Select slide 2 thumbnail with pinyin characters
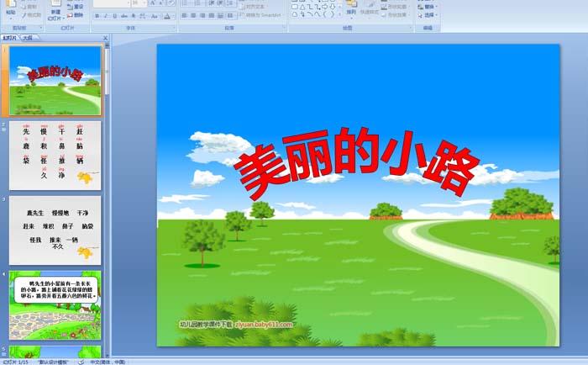This screenshot has height=365, width=588. click(55, 156)
